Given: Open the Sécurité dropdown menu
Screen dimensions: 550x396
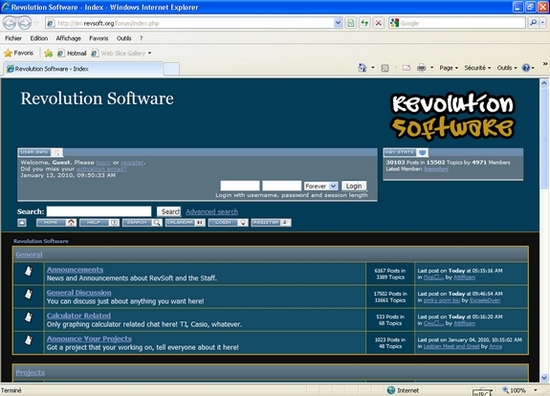Looking at the screenshot, I should (x=477, y=68).
